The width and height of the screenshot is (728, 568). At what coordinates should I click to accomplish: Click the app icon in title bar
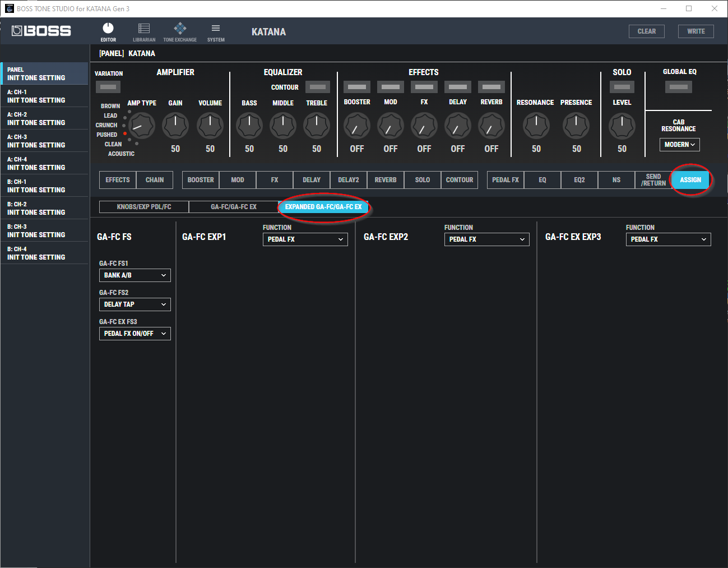pyautogui.click(x=9, y=8)
